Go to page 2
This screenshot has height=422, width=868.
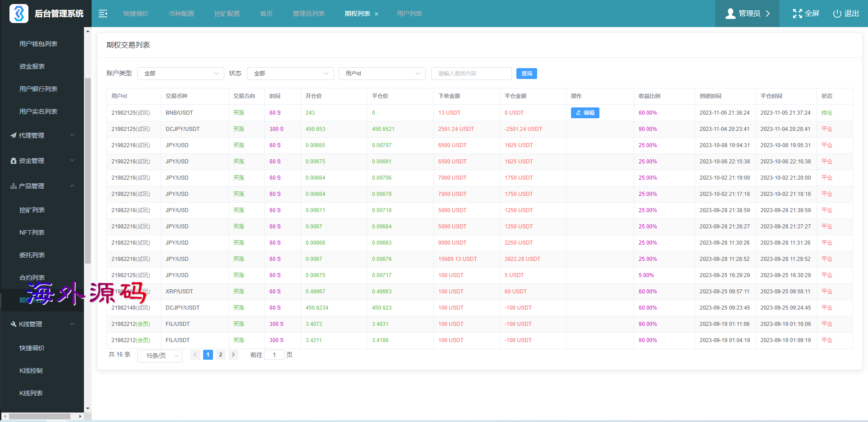[221, 355]
